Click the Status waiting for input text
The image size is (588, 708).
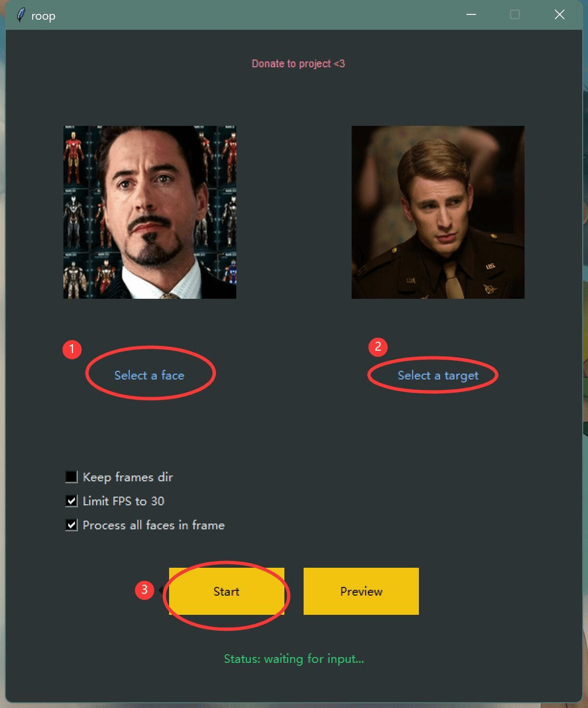[x=294, y=659]
